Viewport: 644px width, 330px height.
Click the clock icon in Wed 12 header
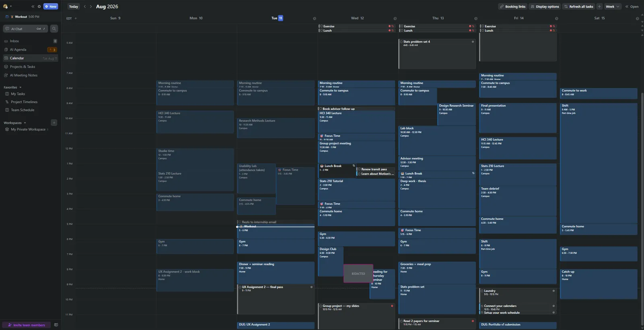pyautogui.click(x=395, y=19)
